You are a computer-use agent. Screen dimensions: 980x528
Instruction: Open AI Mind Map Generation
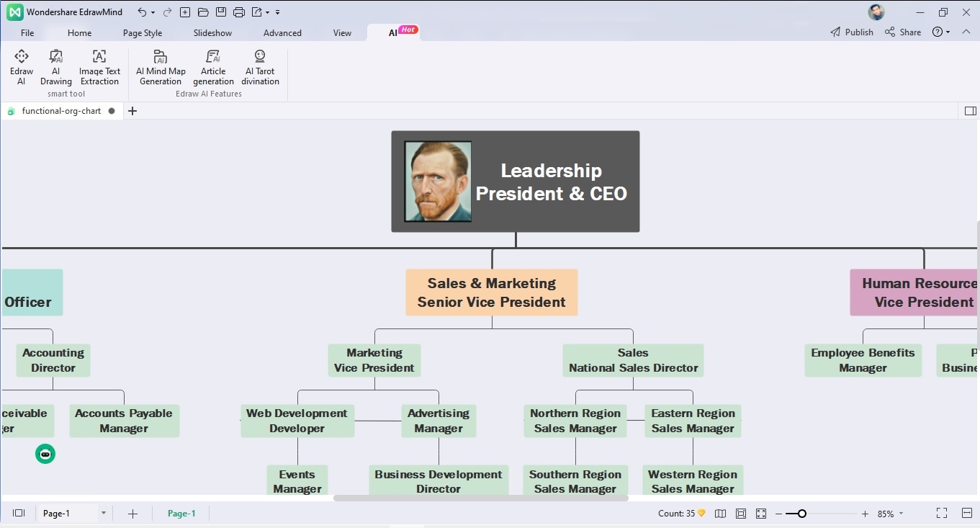[161, 67]
